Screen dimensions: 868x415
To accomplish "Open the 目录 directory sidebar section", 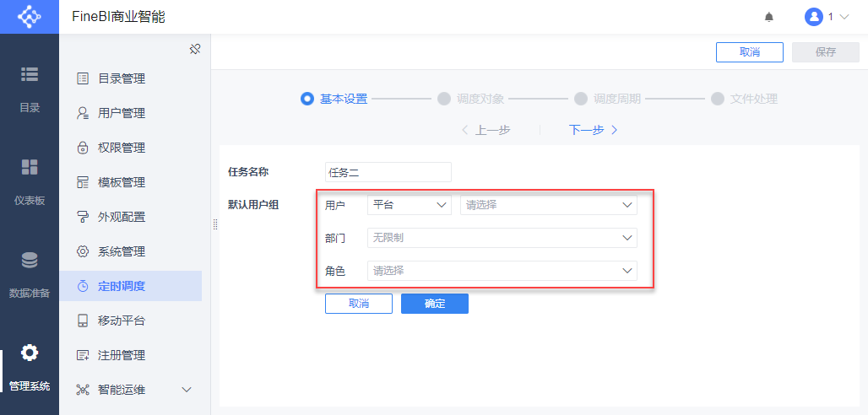I will (x=30, y=88).
